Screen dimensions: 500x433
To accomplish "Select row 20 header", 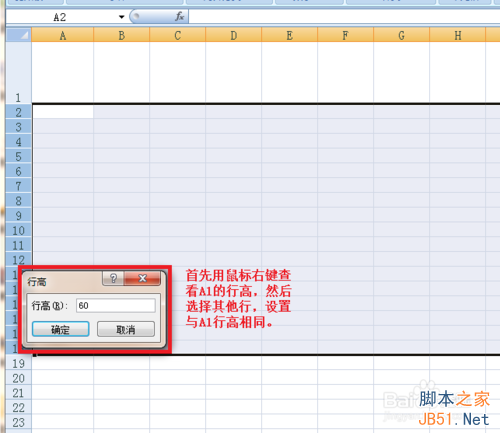I will tap(19, 378).
